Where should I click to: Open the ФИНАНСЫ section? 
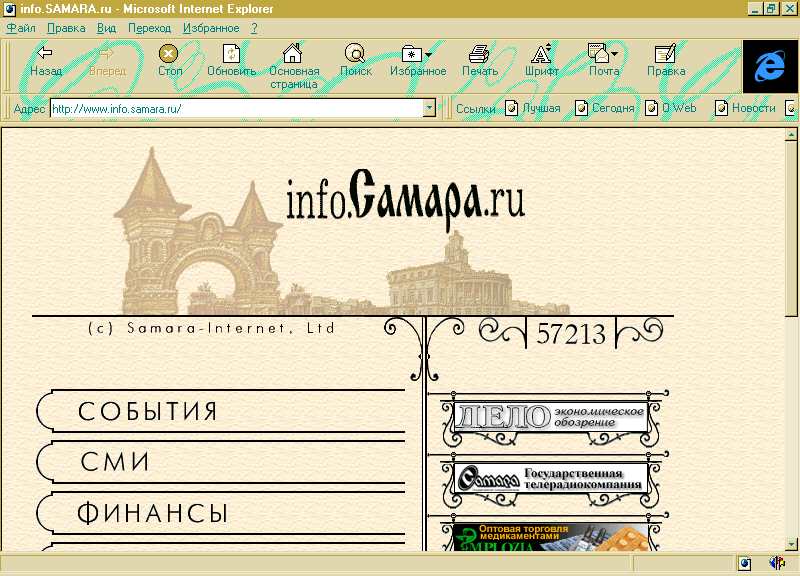click(221, 513)
